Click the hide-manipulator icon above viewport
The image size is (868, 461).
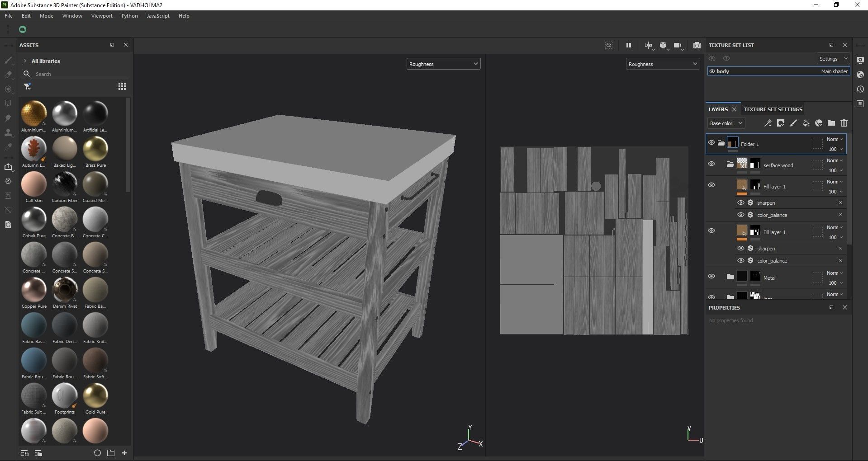(x=609, y=45)
